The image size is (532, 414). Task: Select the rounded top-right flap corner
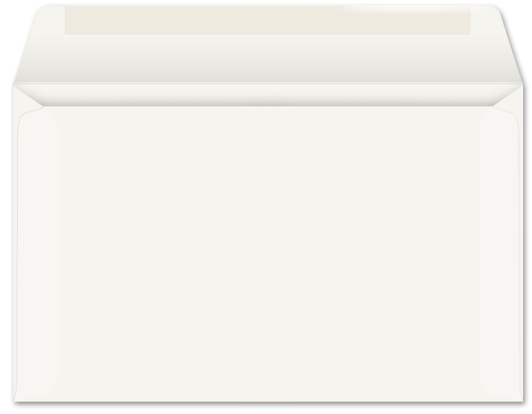click(x=495, y=12)
